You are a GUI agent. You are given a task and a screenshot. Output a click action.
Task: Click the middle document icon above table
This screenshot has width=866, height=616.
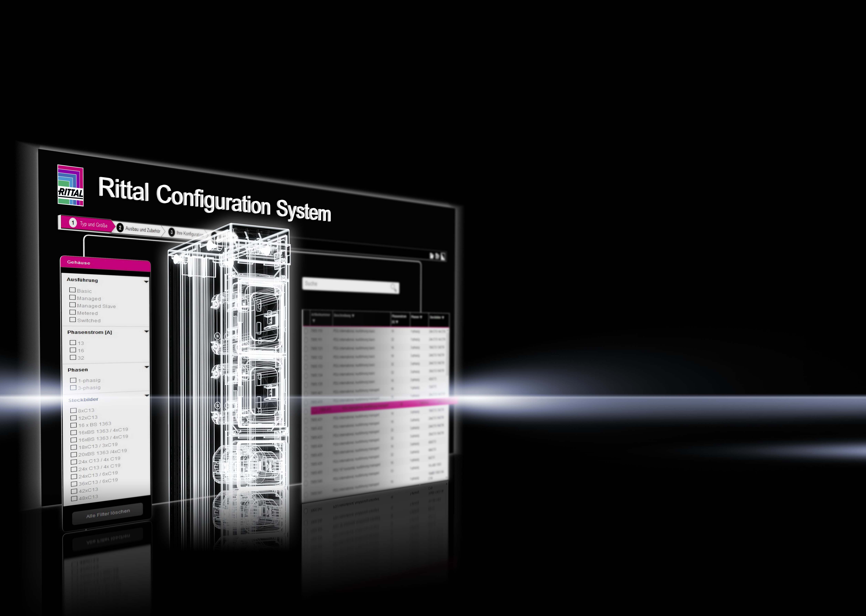pos(437,256)
